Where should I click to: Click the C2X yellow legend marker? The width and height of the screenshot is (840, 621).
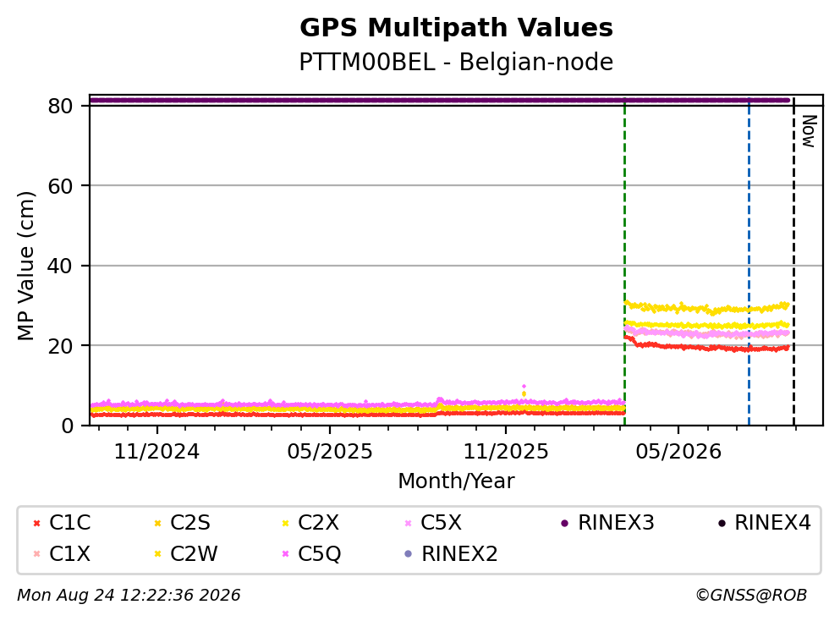point(286,524)
